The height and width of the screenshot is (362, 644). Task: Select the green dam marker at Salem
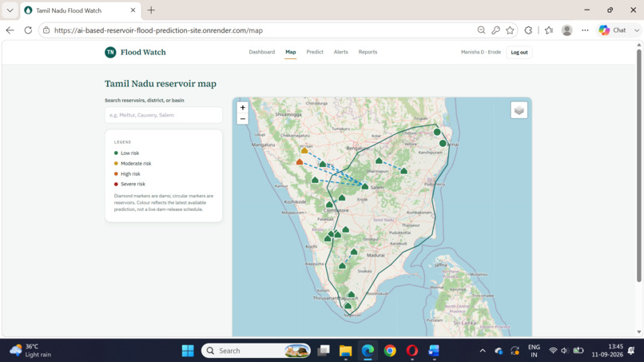364,186
